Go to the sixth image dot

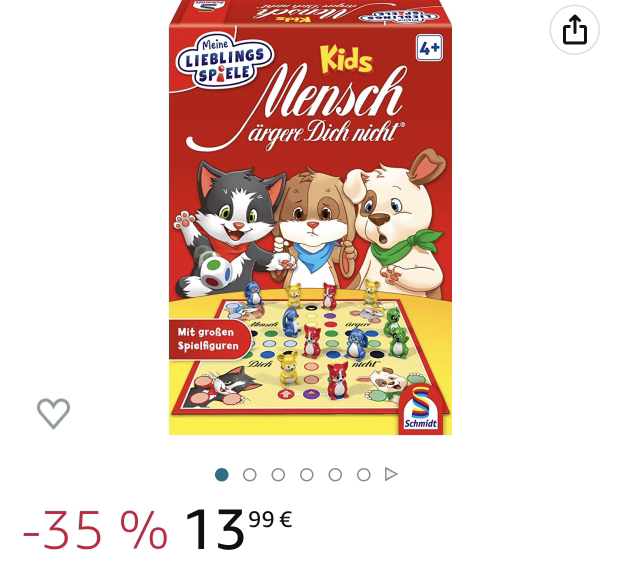click(x=364, y=474)
